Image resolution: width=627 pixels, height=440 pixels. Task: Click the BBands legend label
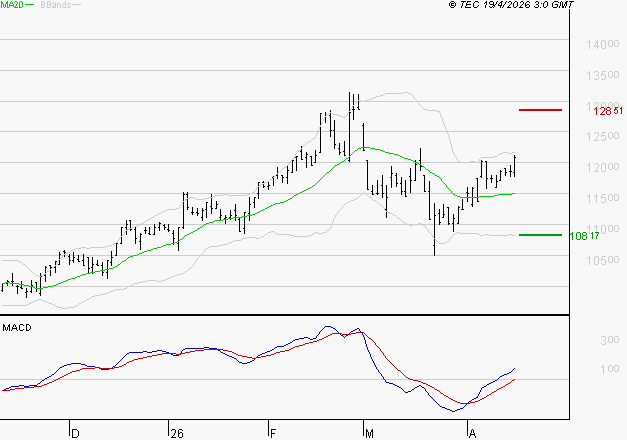(56, 5)
